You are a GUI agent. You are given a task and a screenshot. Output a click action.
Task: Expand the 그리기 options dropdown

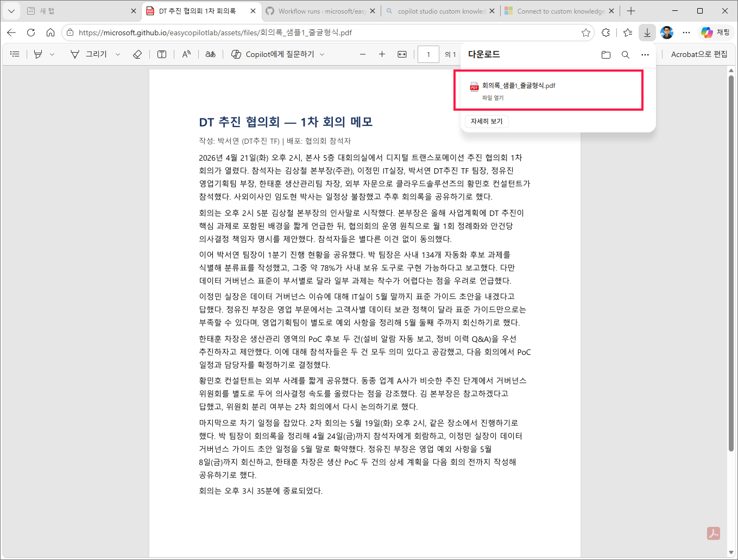[x=118, y=54]
